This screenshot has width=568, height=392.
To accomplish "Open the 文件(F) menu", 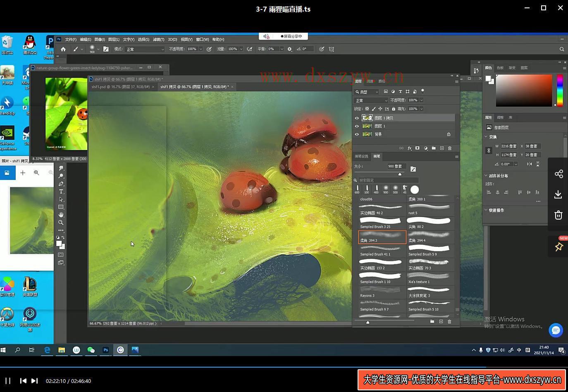I will tap(71, 39).
